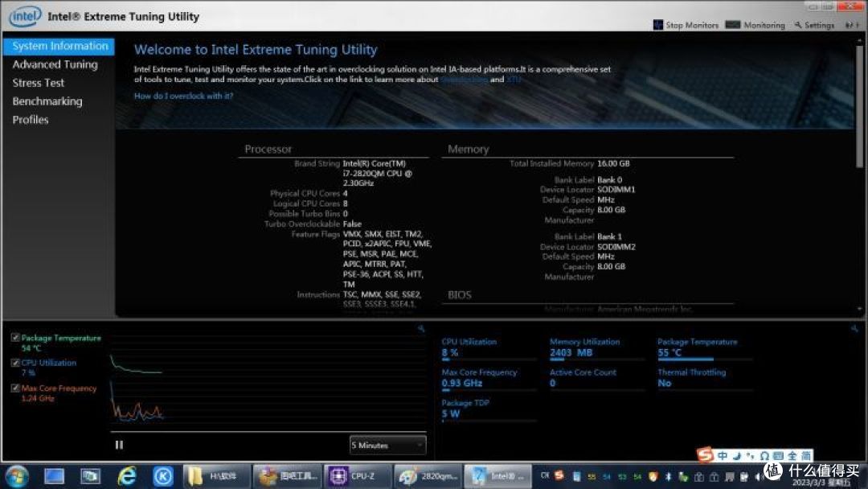Open the Profiles section

[x=31, y=120]
